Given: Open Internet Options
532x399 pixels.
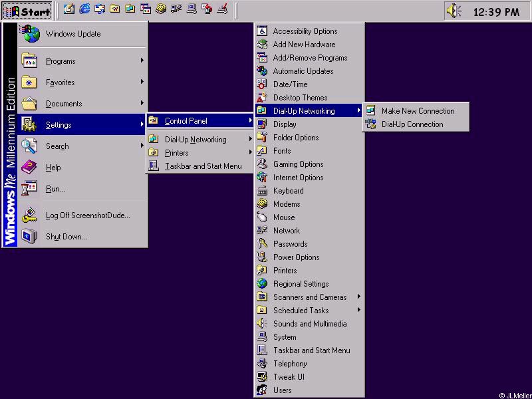Looking at the screenshot, I should [x=309, y=178].
